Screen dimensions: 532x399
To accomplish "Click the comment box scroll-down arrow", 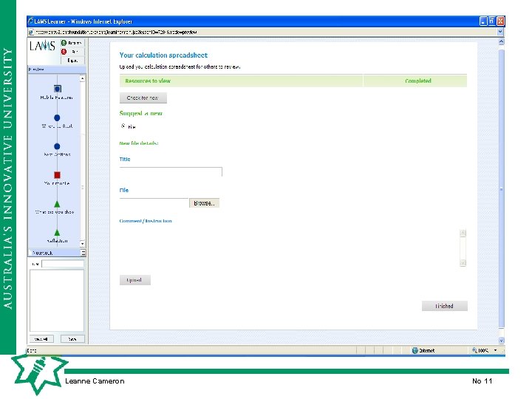I will click(463, 263).
